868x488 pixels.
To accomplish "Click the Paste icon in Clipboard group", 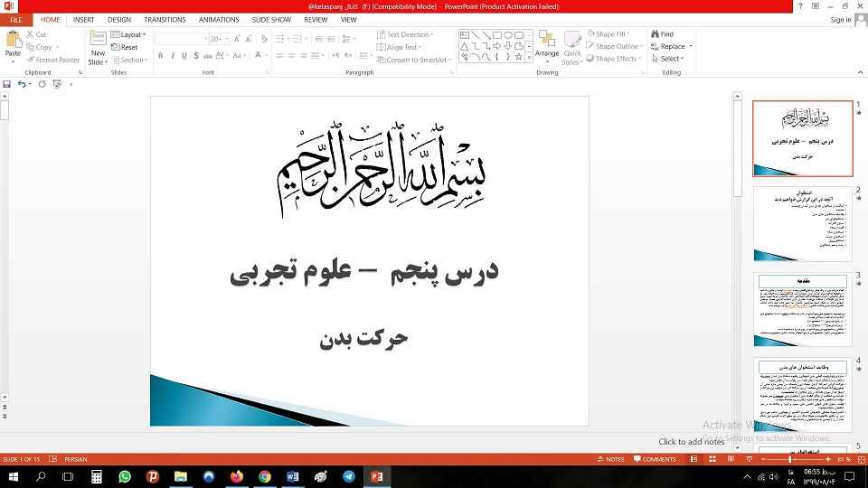I will 13,41.
